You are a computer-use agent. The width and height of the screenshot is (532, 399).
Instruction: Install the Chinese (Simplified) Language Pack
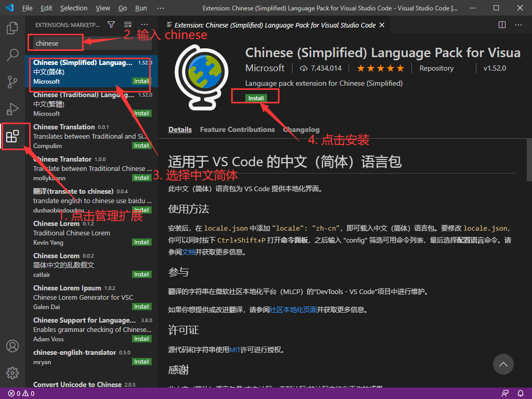[x=255, y=96]
